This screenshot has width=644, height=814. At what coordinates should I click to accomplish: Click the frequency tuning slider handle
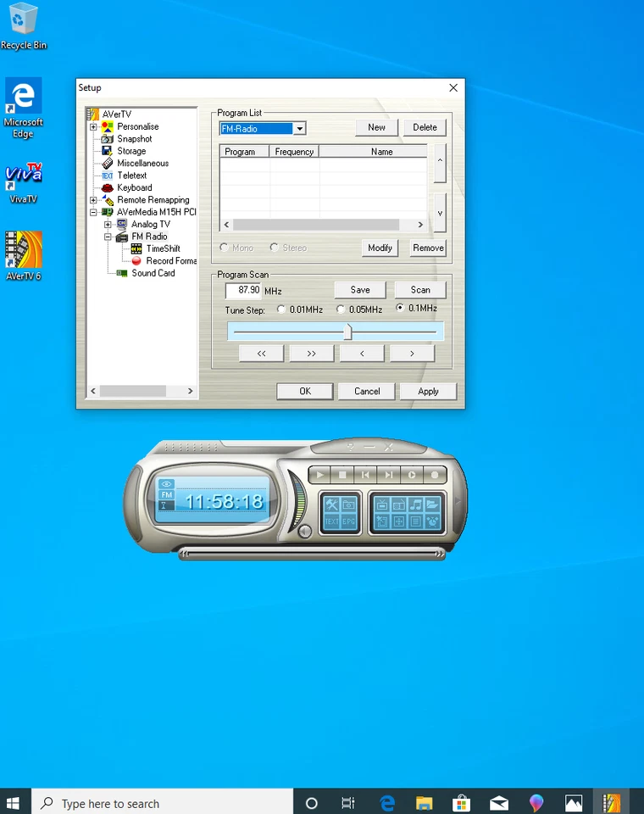click(x=347, y=332)
